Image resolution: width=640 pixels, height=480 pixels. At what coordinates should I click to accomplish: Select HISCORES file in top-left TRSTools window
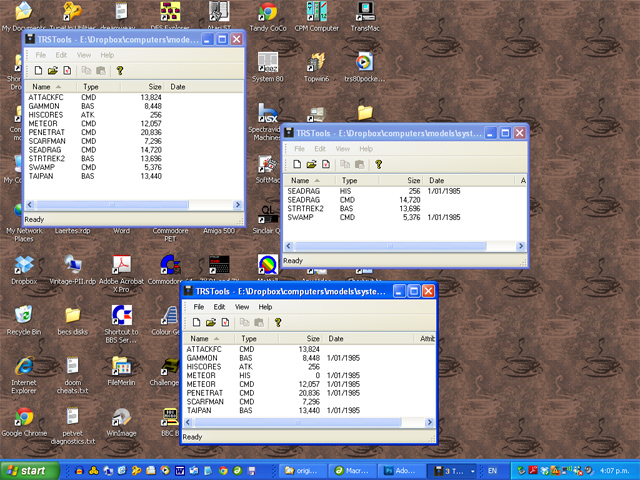coord(46,115)
